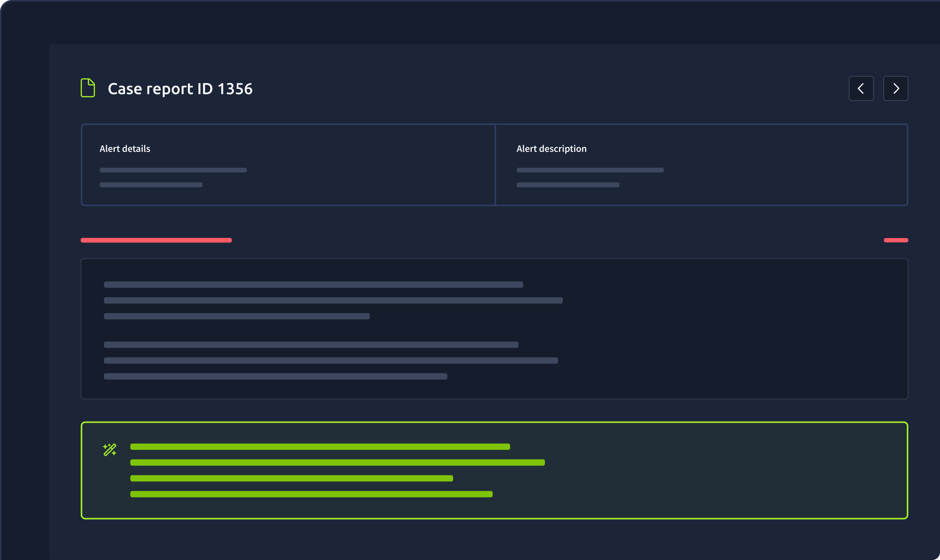Click the red progress bar on the left
Screen dimensions: 940x560
(156, 240)
